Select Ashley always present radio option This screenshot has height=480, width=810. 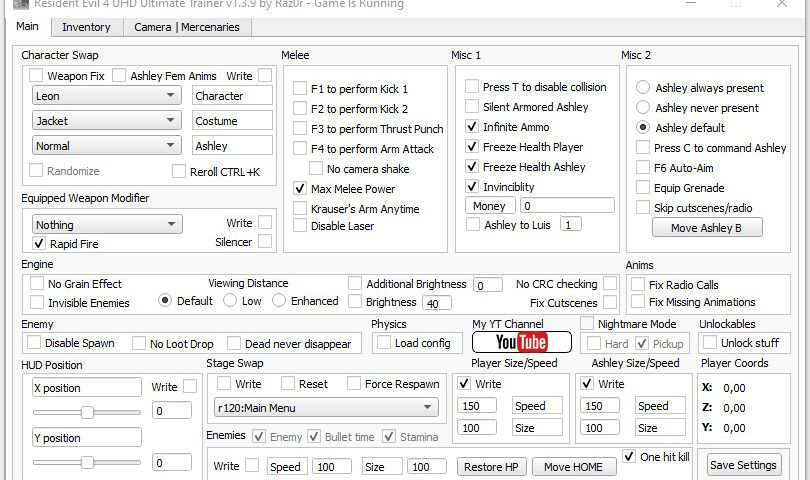point(643,87)
